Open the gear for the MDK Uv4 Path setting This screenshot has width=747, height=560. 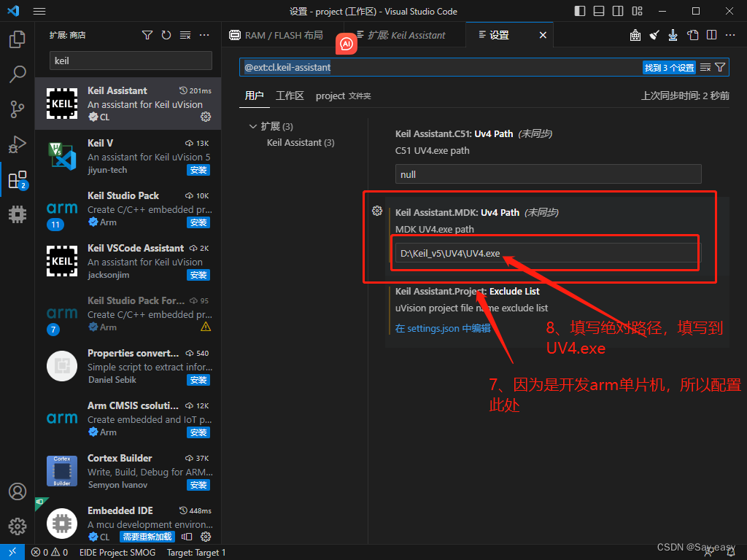coord(377,211)
